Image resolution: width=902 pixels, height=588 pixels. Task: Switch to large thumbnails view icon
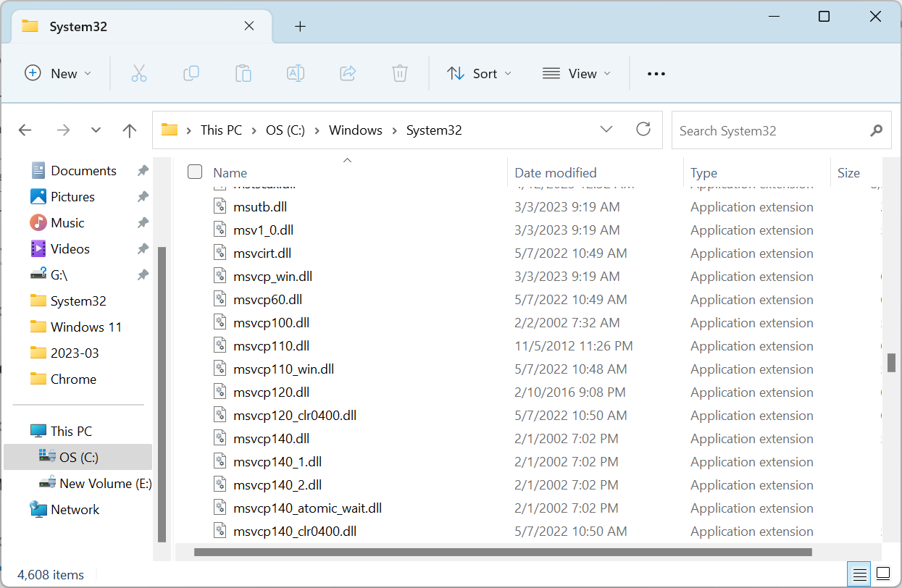tap(882, 575)
